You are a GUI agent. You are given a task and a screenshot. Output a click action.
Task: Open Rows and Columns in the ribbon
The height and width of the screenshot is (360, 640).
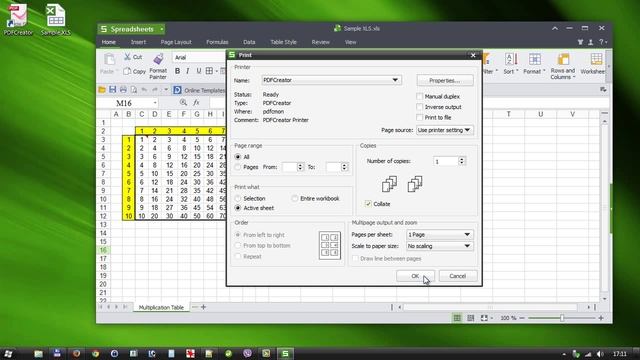[563, 67]
